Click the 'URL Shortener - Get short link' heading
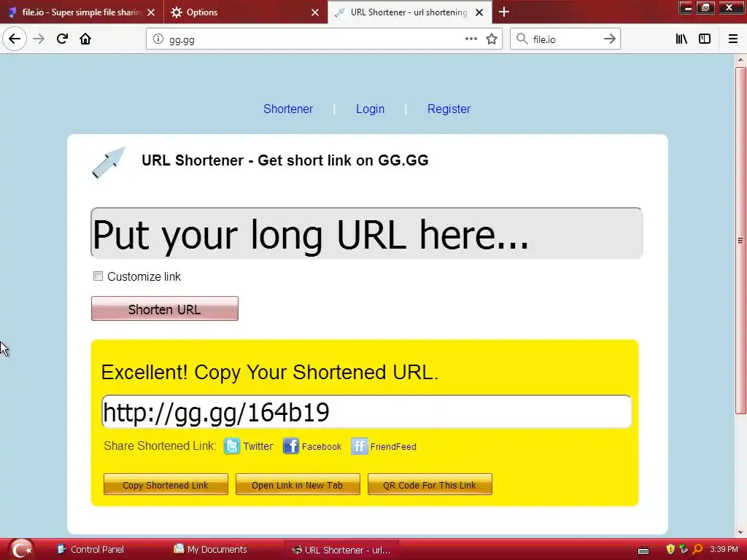Image resolution: width=747 pixels, height=560 pixels. tap(285, 160)
